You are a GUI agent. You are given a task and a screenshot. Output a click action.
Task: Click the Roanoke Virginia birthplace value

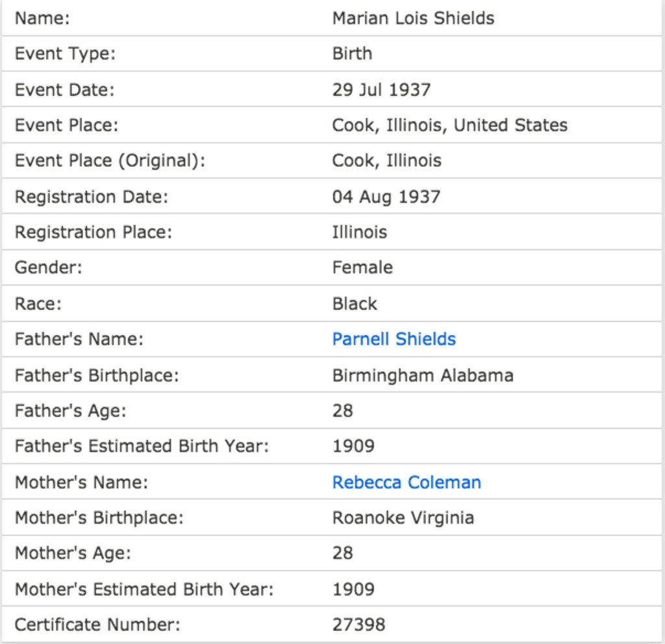coord(403,518)
